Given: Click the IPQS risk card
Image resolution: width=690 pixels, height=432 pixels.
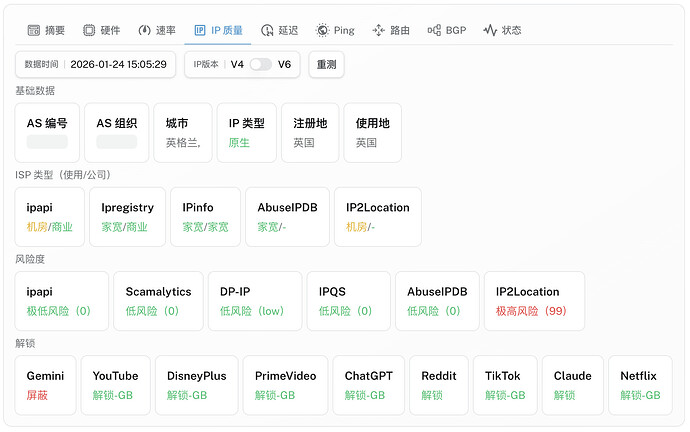Looking at the screenshot, I should (x=349, y=301).
